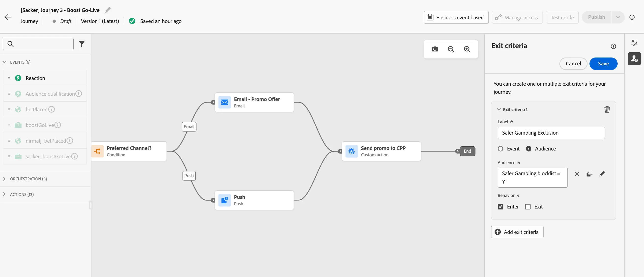
Task: Open journey info icon beside Publish
Action: tap(632, 17)
